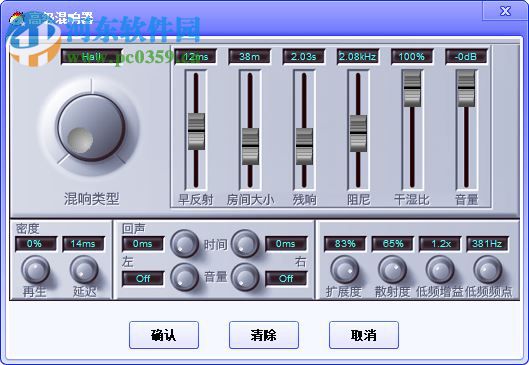The image size is (529, 365).
Task: Click the low frequency gain (低频增益) knob
Action: 440,270
